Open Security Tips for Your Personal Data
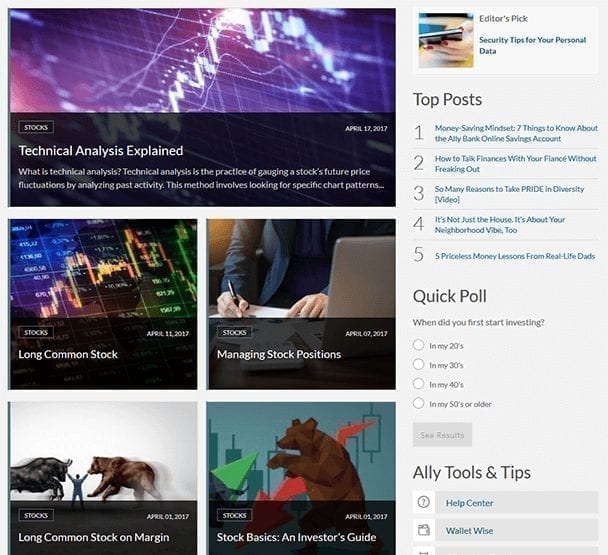 pyautogui.click(x=532, y=45)
